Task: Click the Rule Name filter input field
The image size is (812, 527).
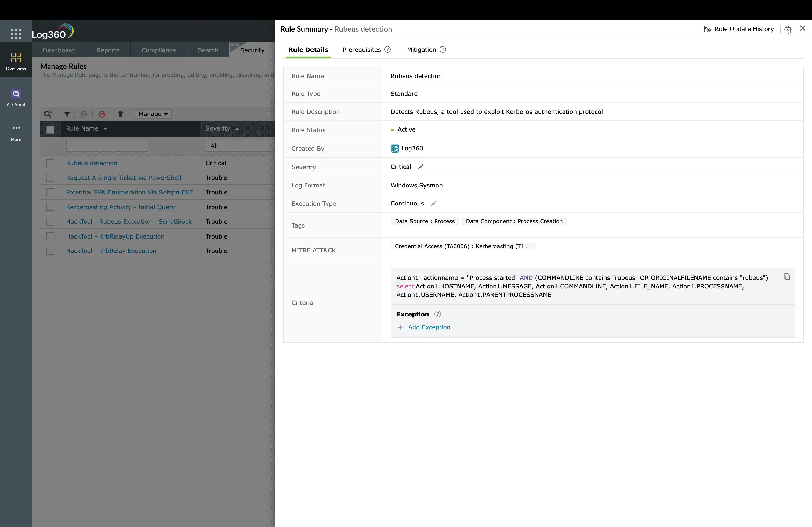Action: click(x=107, y=146)
